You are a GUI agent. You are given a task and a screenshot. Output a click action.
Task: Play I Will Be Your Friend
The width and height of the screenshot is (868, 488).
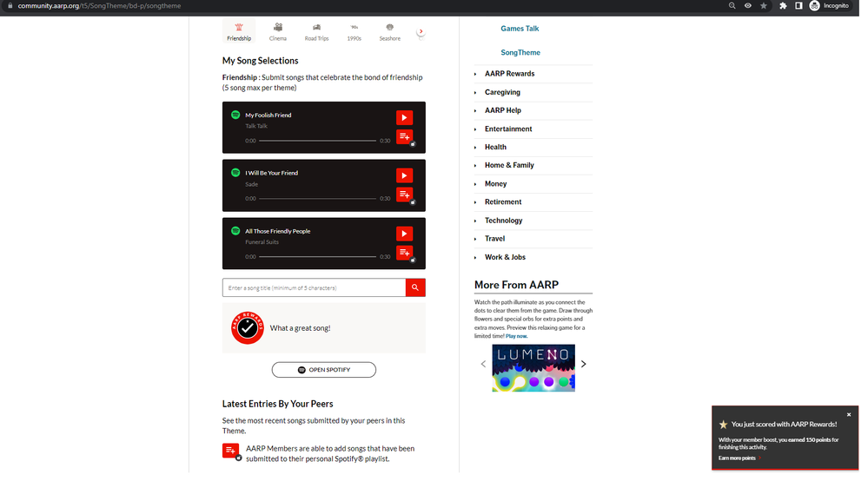coord(404,175)
